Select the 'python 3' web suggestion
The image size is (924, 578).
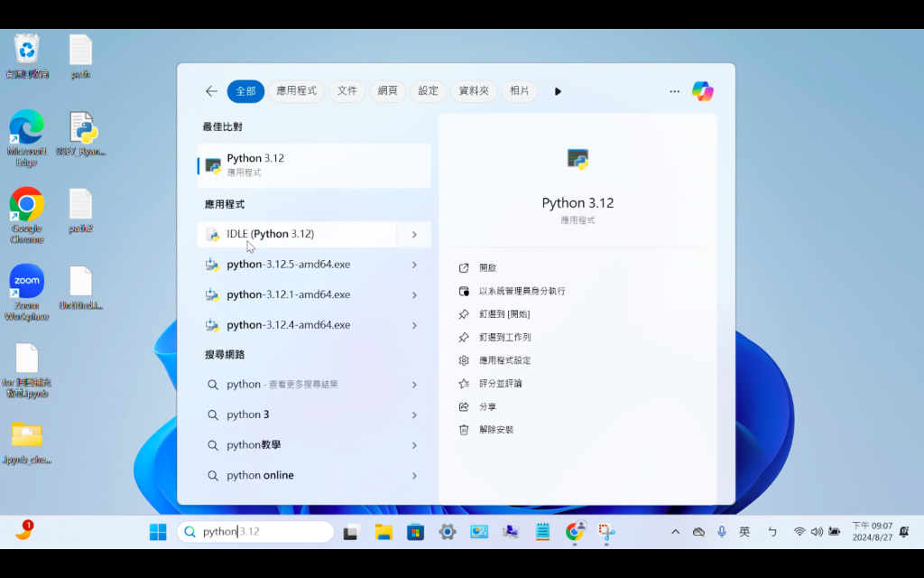coord(297,415)
